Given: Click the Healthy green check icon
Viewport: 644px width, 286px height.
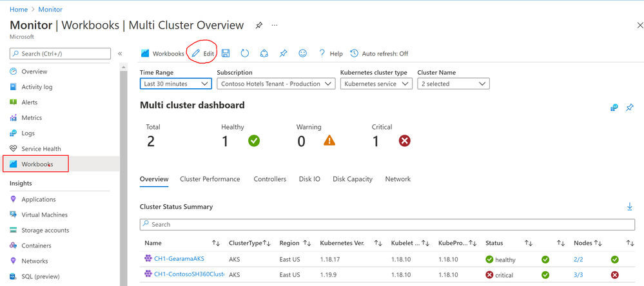Looking at the screenshot, I should click(x=254, y=141).
